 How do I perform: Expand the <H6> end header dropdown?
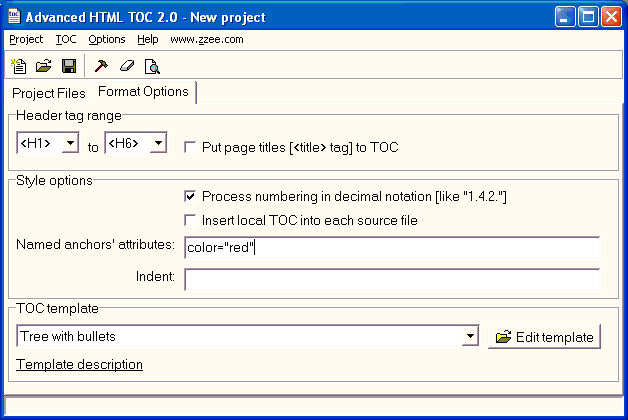tap(159, 143)
